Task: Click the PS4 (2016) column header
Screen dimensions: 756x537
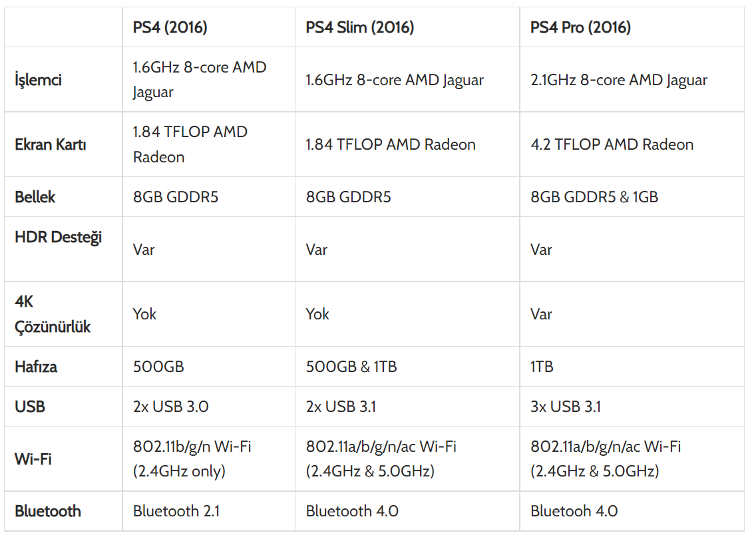Action: click(170, 27)
